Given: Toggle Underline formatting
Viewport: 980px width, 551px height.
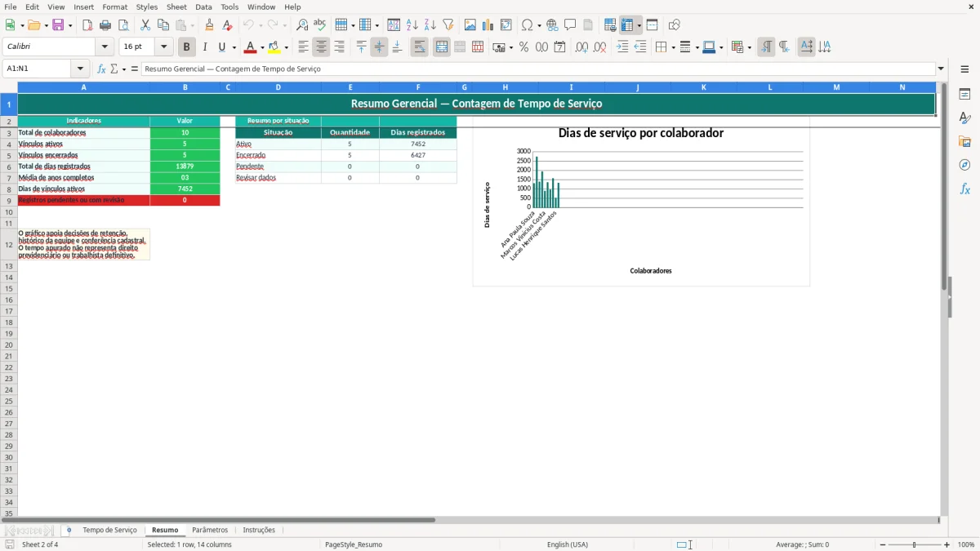Looking at the screenshot, I should point(221,47).
